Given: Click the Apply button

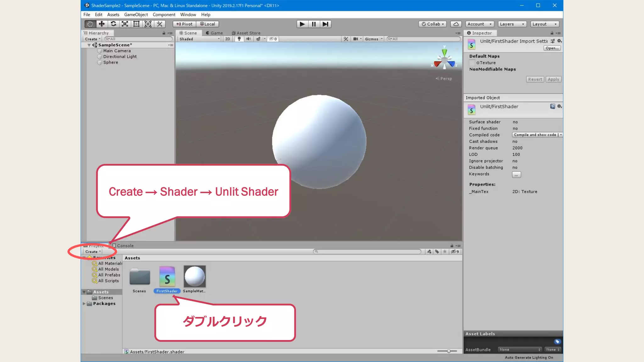Looking at the screenshot, I should (x=553, y=80).
